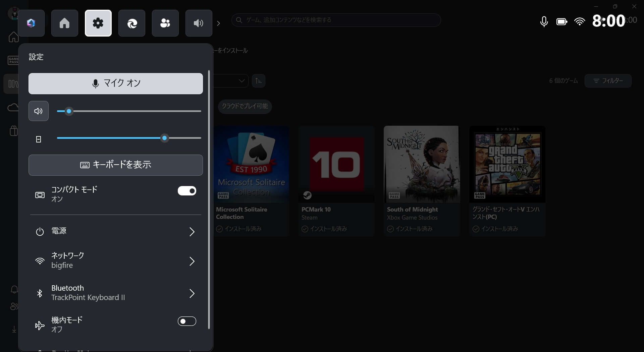Open the Microsoft Solitaire Collection thumbnail

tap(251, 164)
